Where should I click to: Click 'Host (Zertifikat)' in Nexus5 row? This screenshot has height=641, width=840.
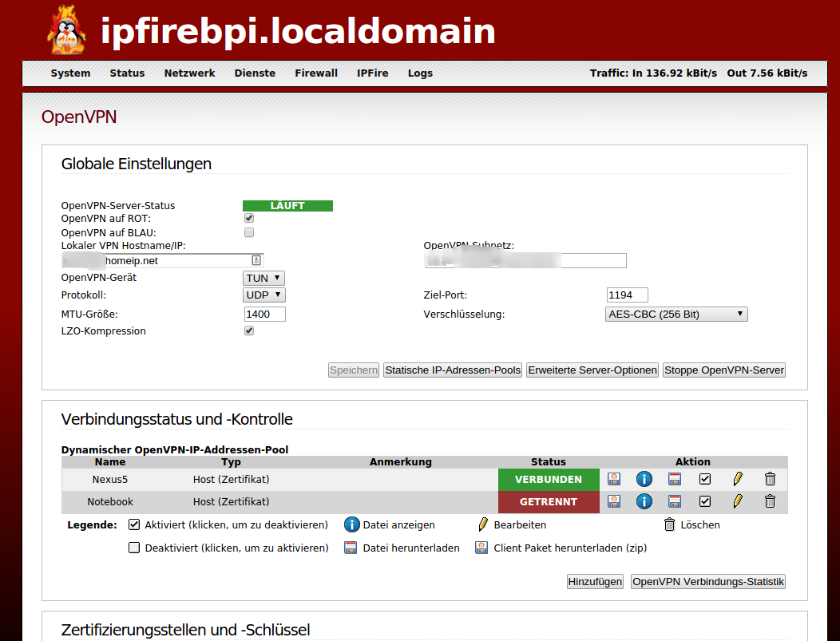pyautogui.click(x=231, y=479)
